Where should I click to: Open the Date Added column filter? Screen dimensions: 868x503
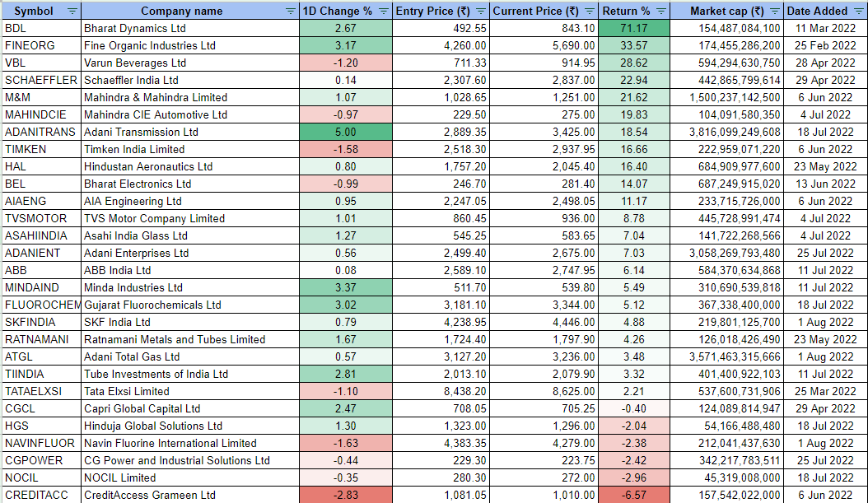pos(859,11)
